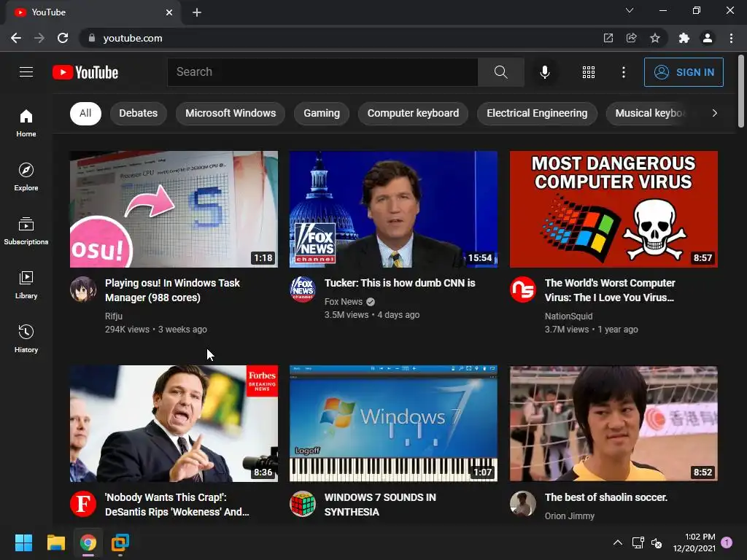
Task: Open the YouTube hamburger guide menu
Action: [x=26, y=72]
